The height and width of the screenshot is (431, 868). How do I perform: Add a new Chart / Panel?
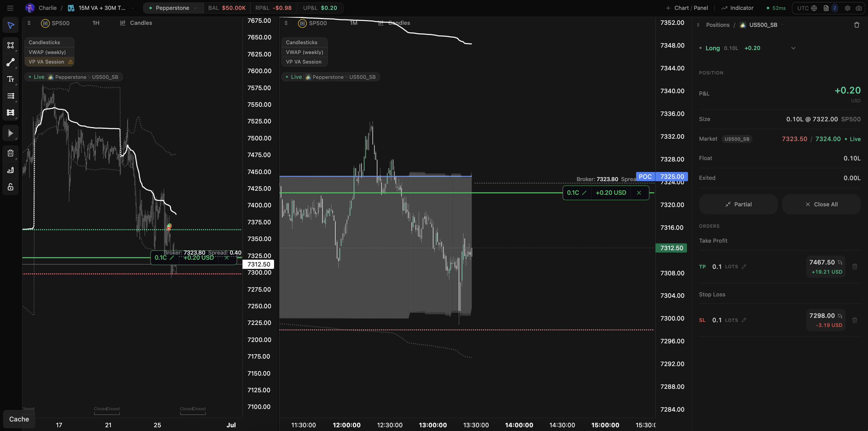coord(687,8)
